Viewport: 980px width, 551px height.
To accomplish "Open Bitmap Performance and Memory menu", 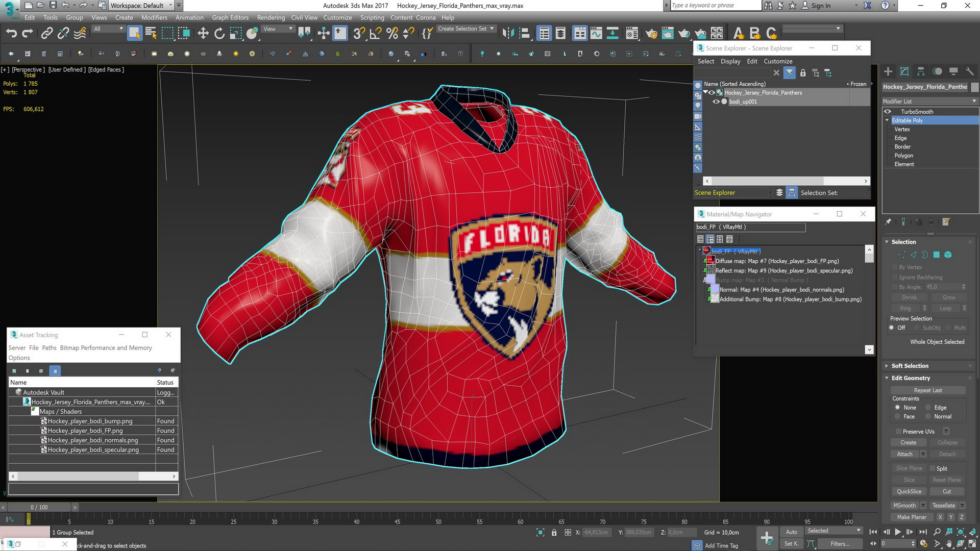I will (106, 348).
